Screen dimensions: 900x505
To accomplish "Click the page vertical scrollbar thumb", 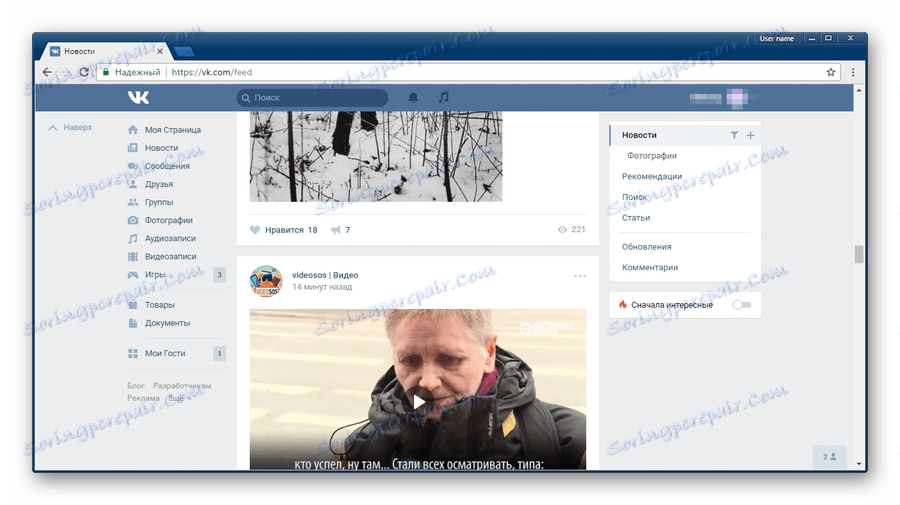I will pyautogui.click(x=859, y=254).
